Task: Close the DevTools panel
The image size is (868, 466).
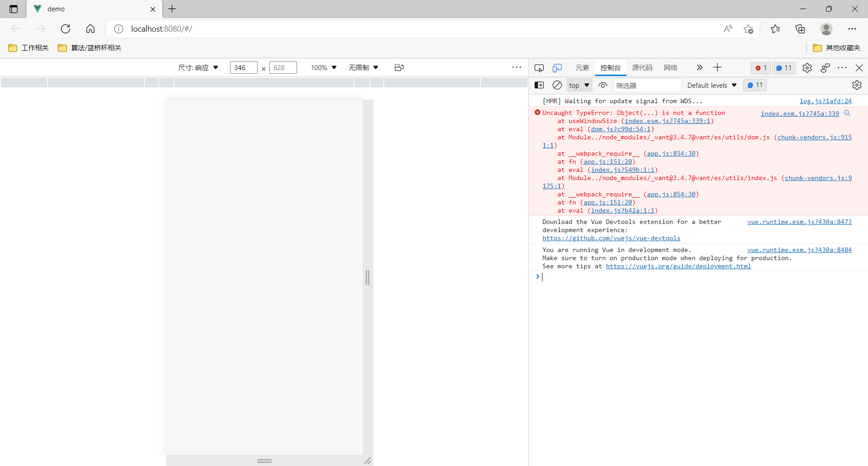Action: (x=859, y=68)
